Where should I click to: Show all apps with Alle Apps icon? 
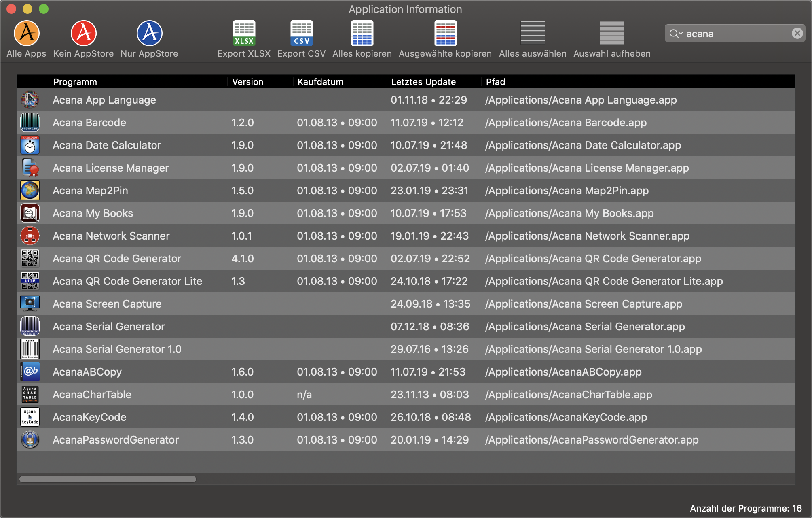pos(27,33)
